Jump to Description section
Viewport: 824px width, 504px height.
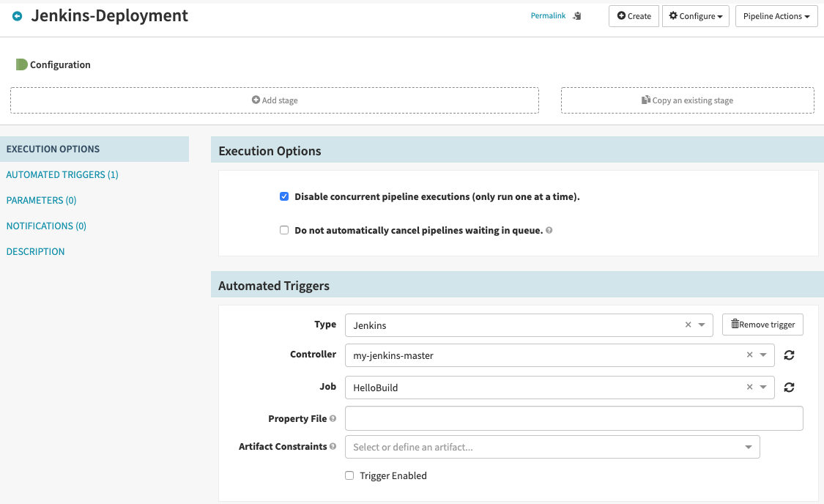35,252
